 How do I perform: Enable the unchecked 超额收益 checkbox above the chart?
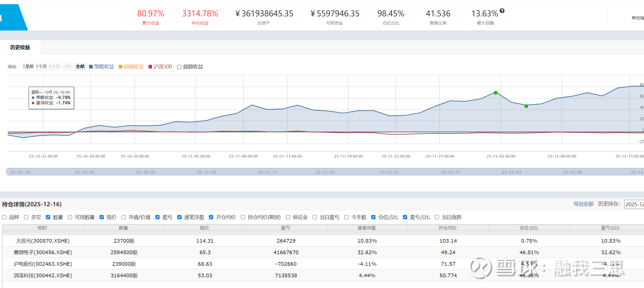click(179, 67)
